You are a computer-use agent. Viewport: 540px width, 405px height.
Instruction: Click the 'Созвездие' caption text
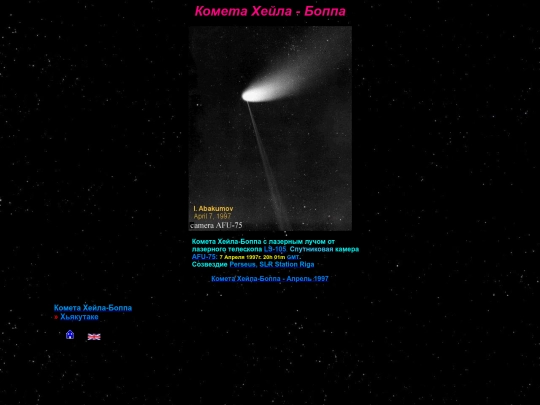tap(210, 264)
